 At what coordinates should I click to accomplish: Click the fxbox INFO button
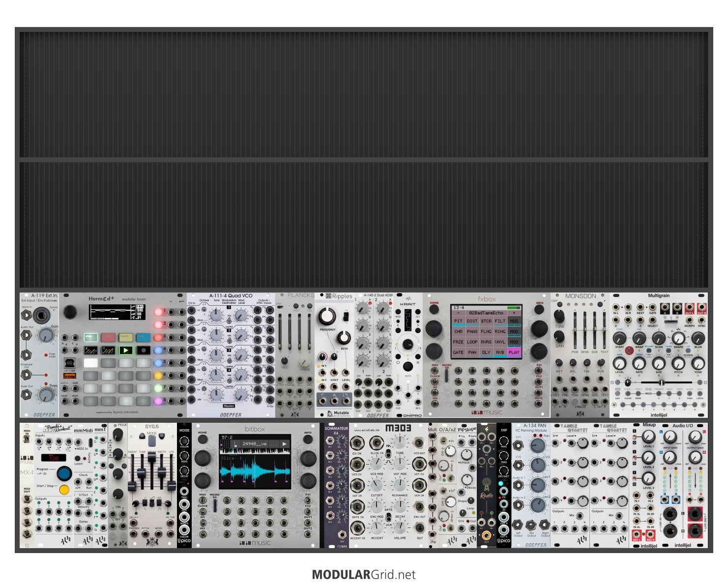pos(540,309)
